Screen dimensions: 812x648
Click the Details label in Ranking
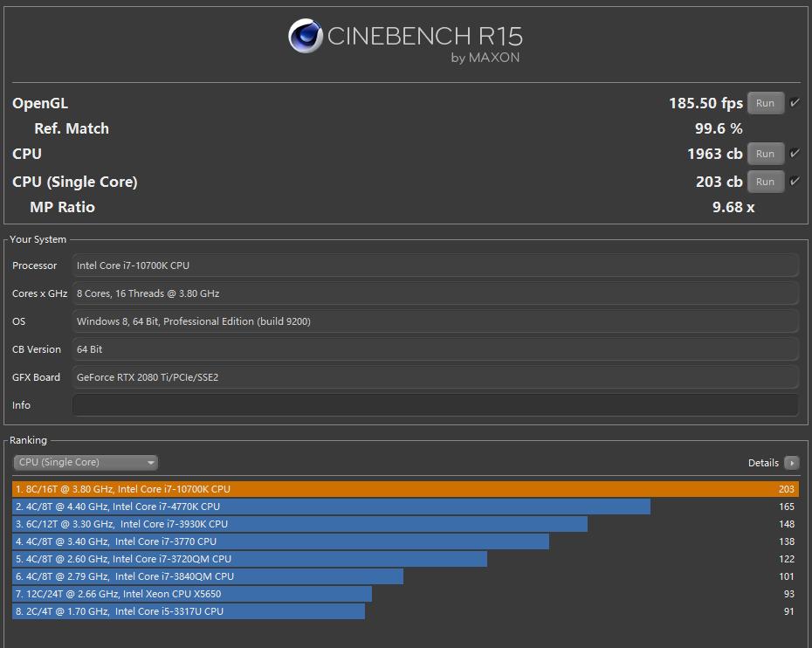pyautogui.click(x=763, y=463)
